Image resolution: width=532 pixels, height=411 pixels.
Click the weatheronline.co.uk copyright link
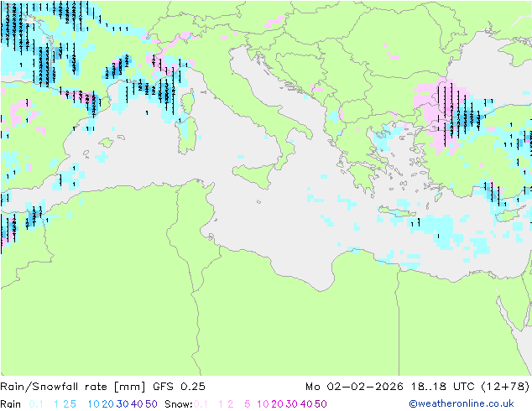[x=462, y=403]
